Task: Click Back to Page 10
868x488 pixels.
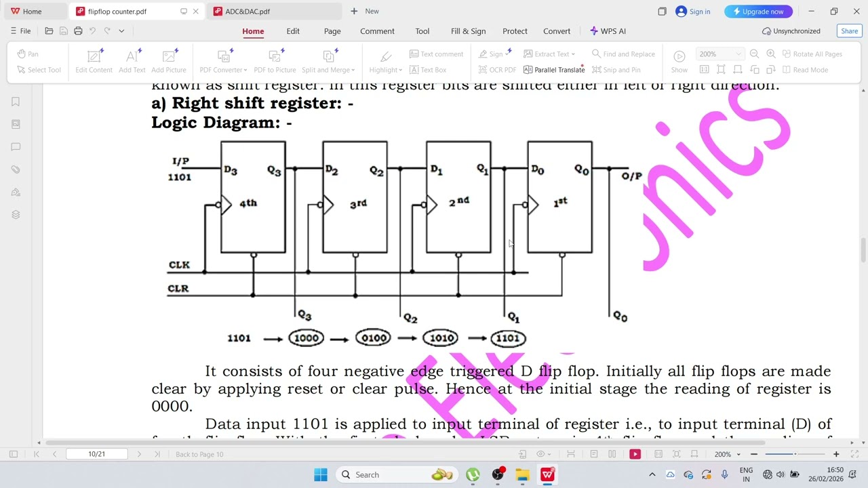Action: point(199,454)
